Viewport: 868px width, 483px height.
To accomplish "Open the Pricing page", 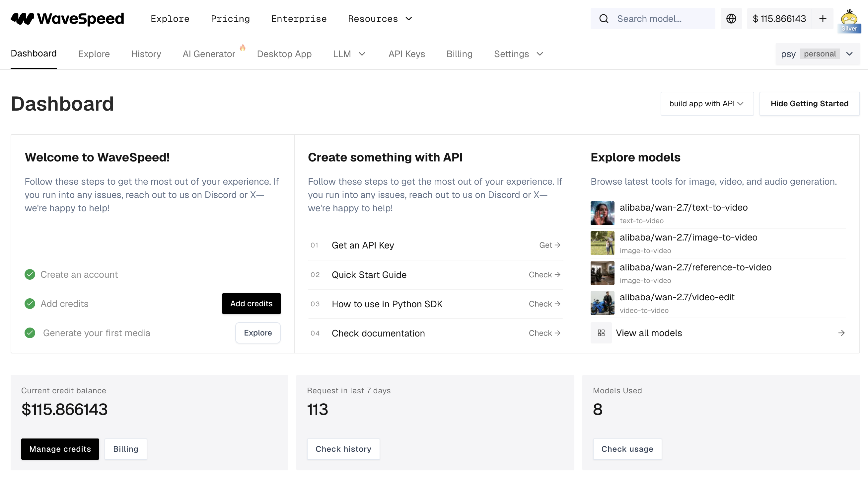I will pos(230,19).
